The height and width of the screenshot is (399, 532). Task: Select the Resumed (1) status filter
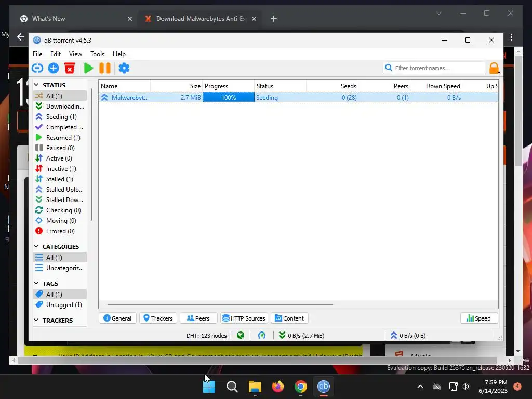60,137
